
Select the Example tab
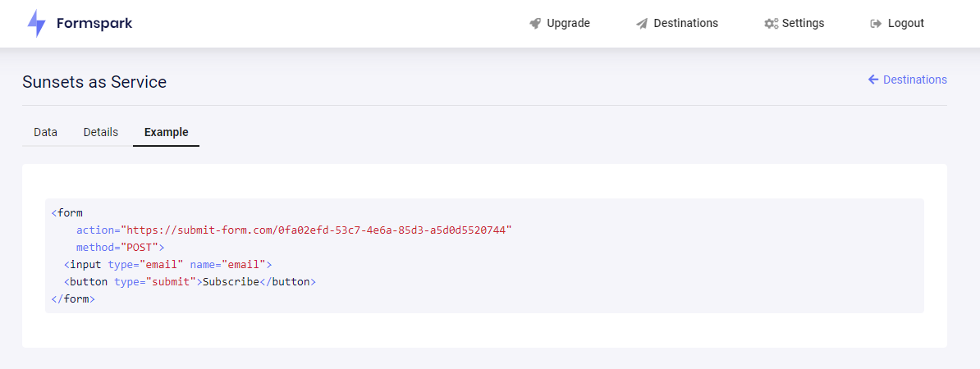pyautogui.click(x=167, y=132)
